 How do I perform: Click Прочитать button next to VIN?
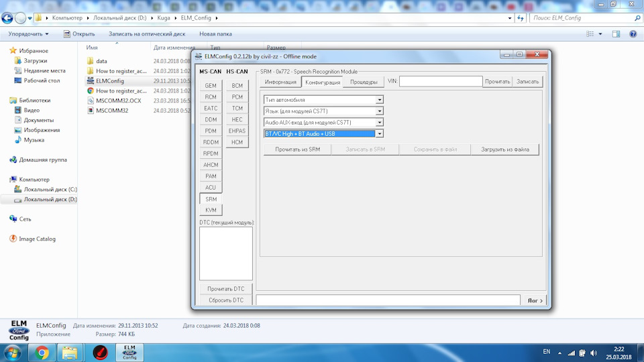pos(497,81)
